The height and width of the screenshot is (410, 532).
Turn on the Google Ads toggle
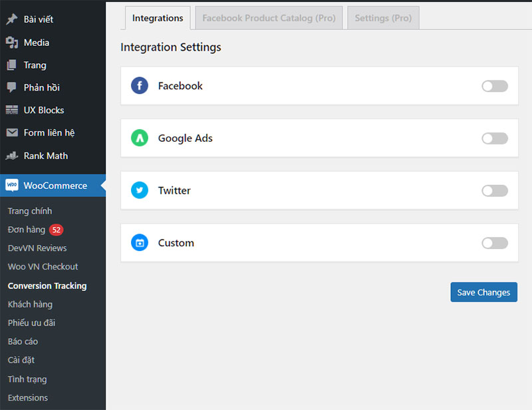[x=495, y=138]
